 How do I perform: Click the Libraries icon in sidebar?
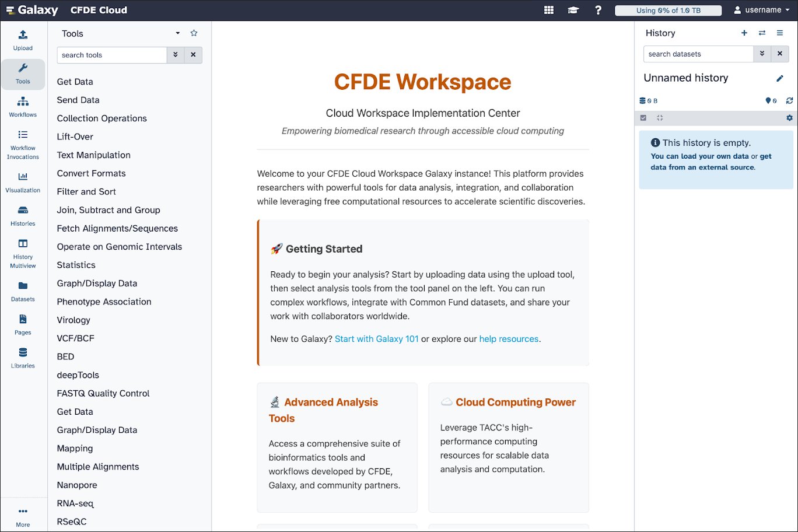[x=23, y=358]
